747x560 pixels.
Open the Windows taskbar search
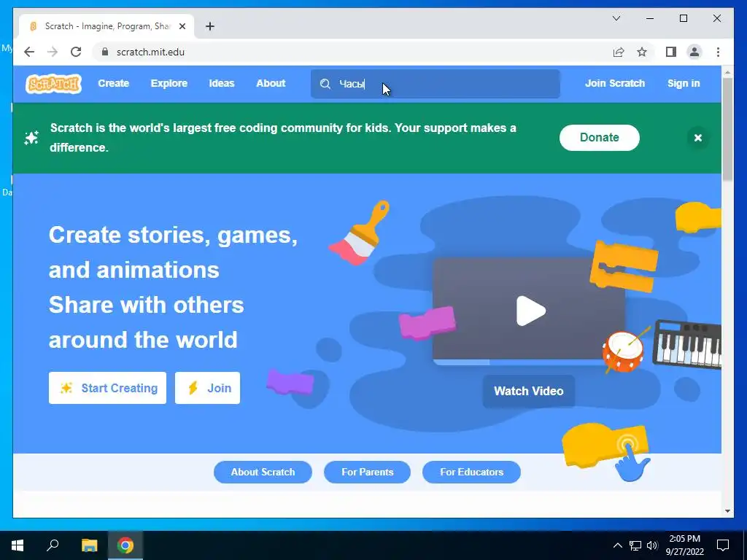53,545
